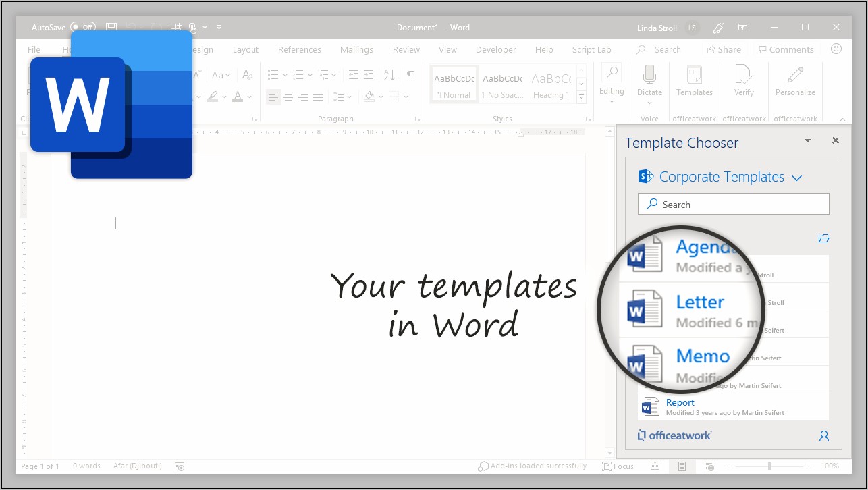Open the Mailings ribbon tab

coord(356,49)
